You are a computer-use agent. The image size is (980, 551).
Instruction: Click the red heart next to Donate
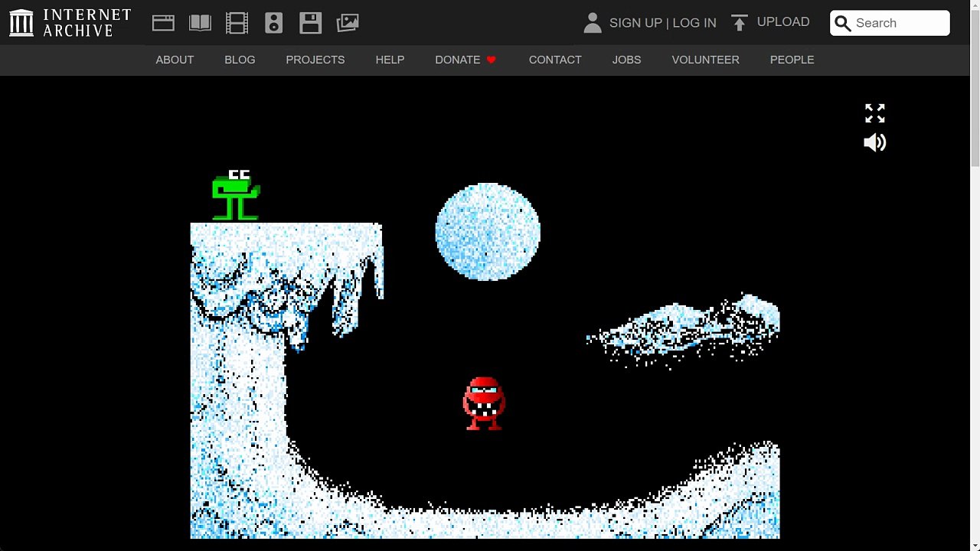click(x=492, y=60)
